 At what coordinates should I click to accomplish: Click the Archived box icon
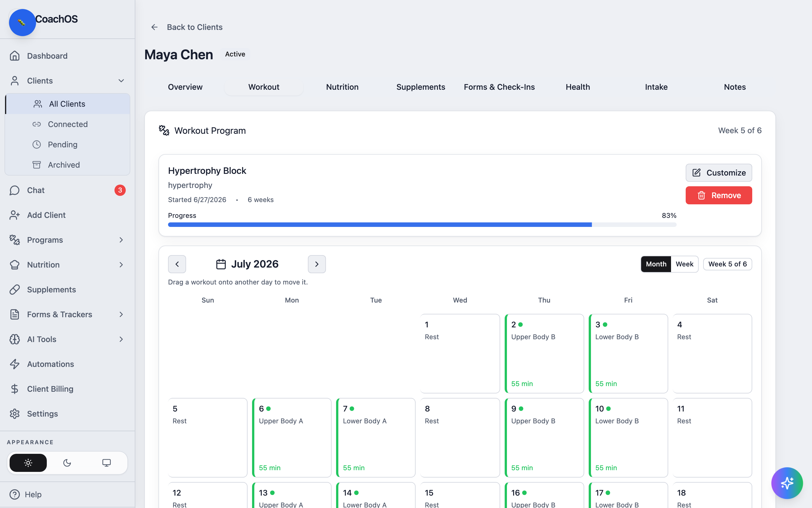click(37, 165)
